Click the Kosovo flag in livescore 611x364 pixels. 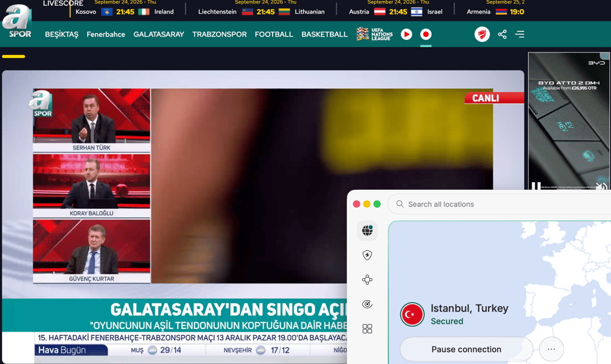click(107, 12)
